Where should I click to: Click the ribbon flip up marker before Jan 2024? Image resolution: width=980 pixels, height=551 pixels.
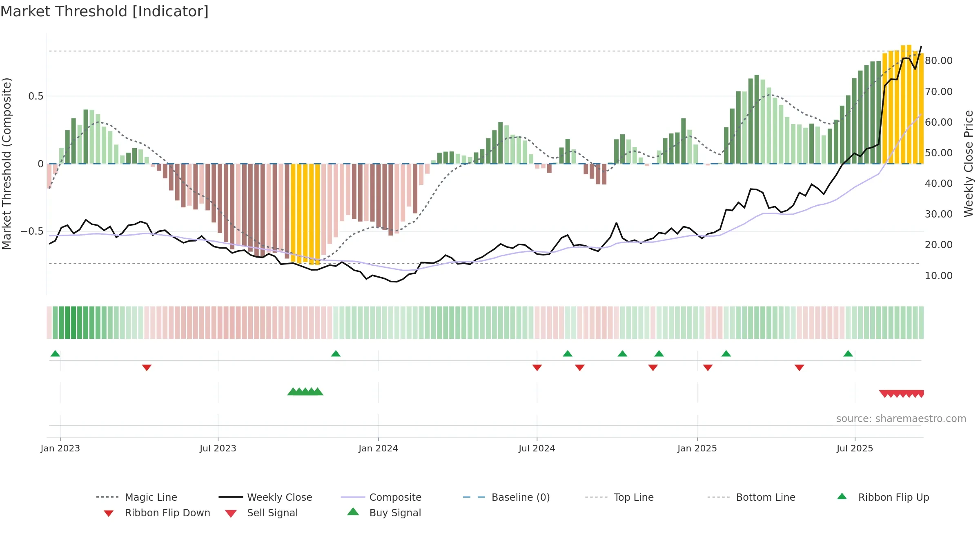click(x=336, y=353)
